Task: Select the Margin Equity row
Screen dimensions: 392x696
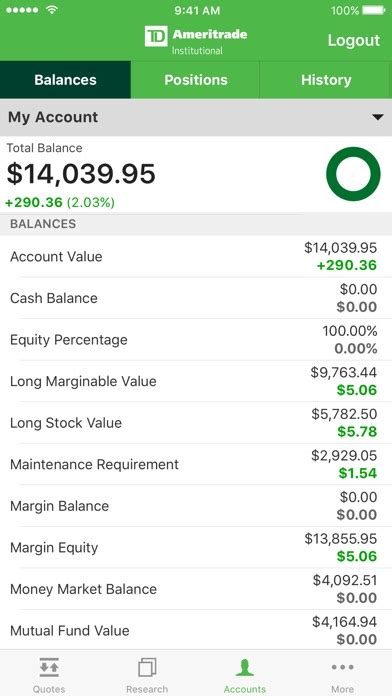Action: pos(196,547)
